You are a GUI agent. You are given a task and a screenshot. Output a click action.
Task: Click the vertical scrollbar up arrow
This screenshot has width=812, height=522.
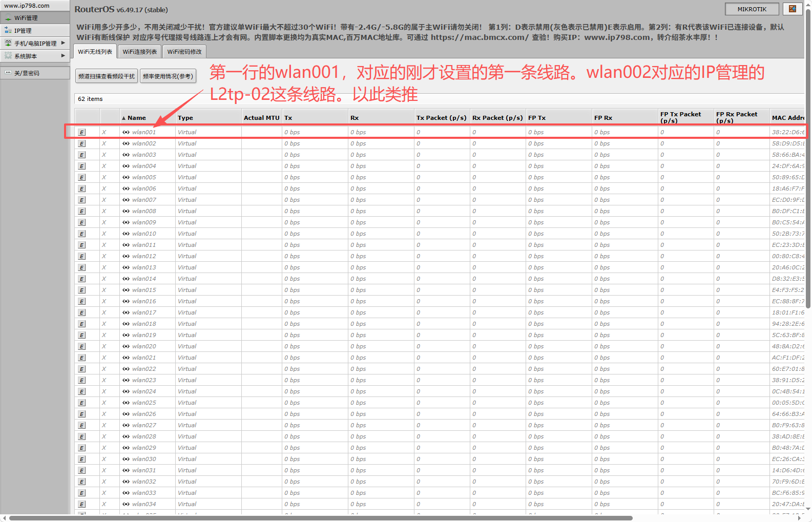pos(808,4)
